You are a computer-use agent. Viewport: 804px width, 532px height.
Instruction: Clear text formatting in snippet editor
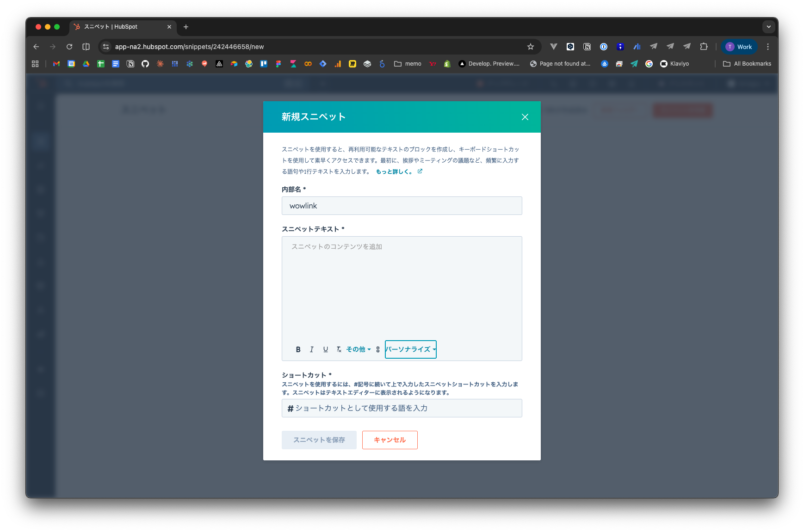tap(339, 349)
